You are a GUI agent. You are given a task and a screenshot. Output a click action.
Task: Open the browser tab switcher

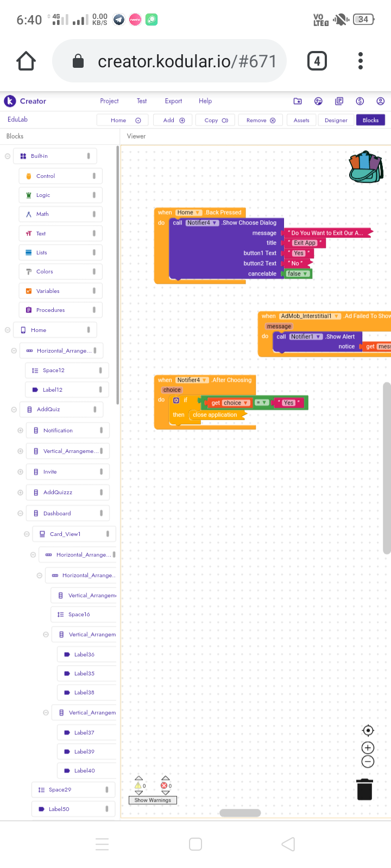pos(317,61)
